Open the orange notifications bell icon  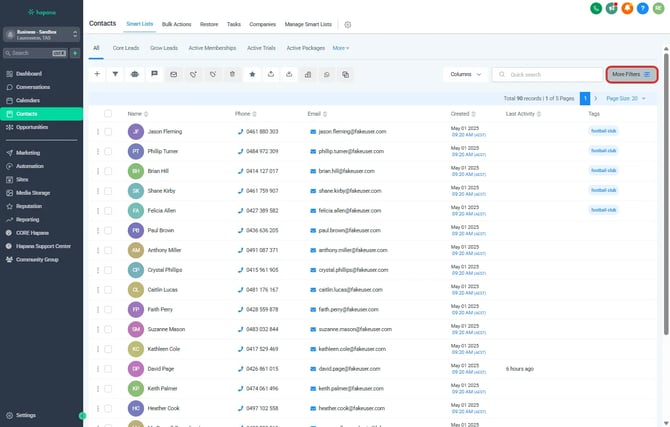click(627, 8)
